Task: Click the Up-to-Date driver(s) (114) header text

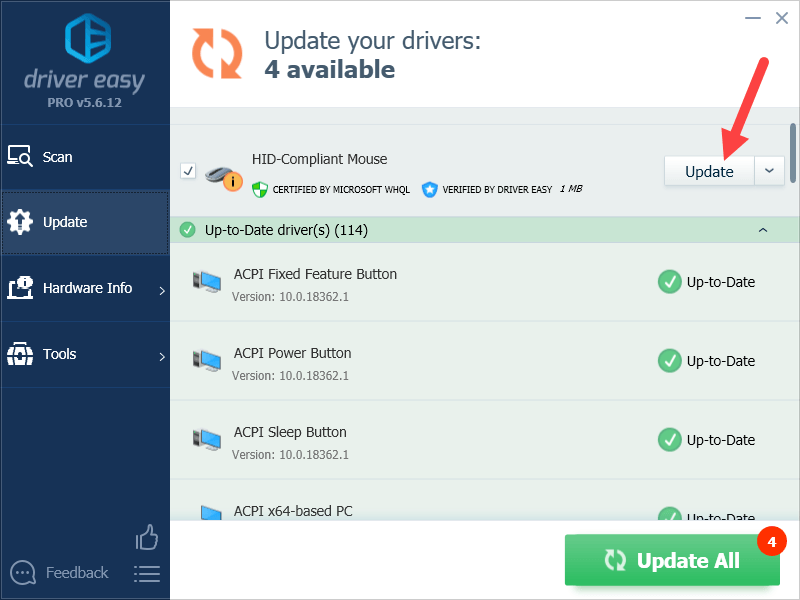Action: (286, 230)
